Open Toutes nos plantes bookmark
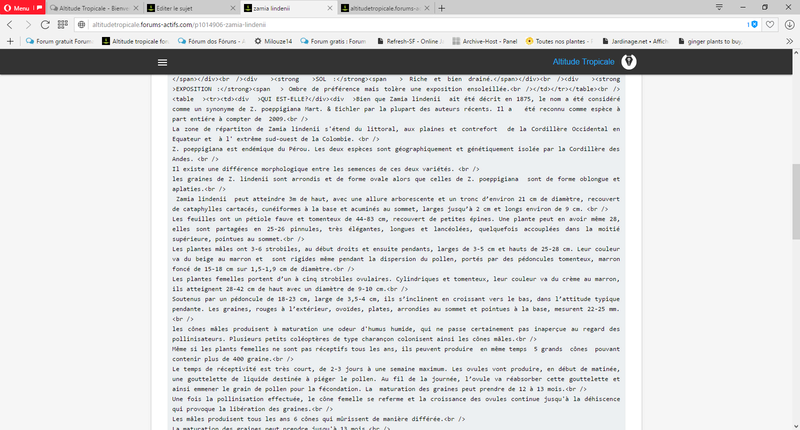Screen dimensions: 800x430 [x=560, y=41]
